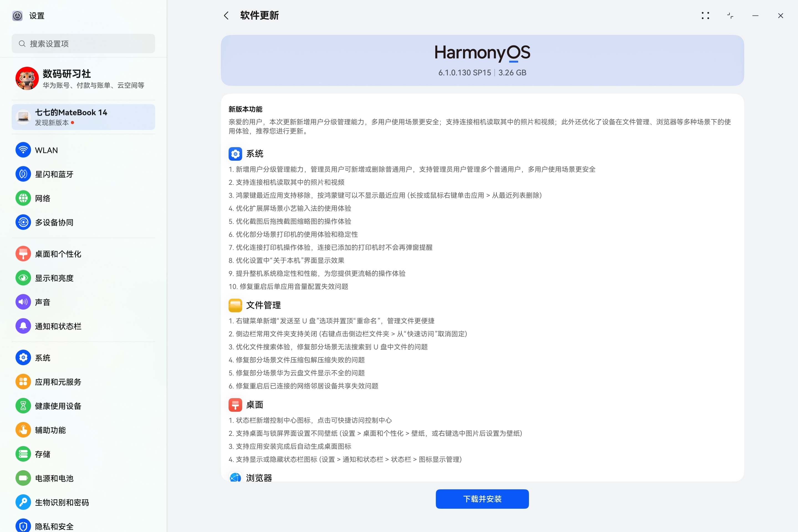This screenshot has height=532, width=798.
Task: Open 显示和亮度 settings
Action: tap(83, 278)
